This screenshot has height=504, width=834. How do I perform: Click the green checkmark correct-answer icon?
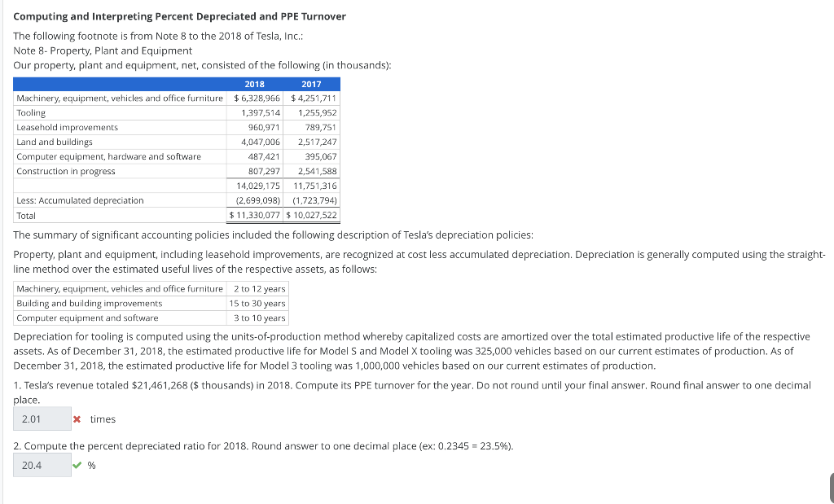pos(79,465)
